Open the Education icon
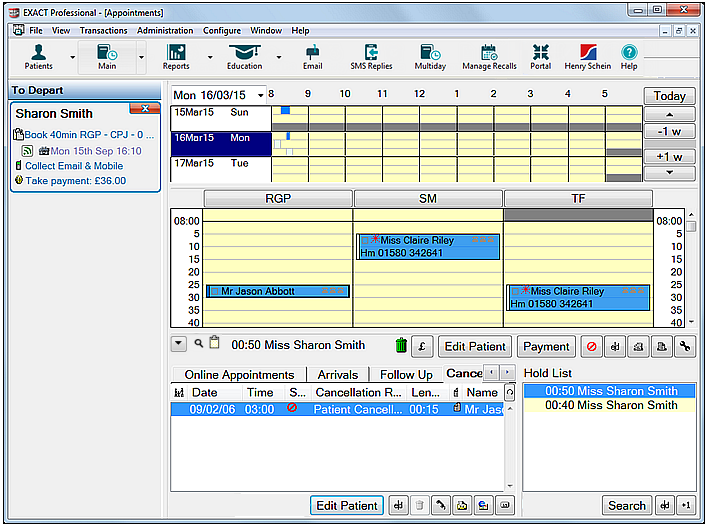Image resolution: width=707 pixels, height=526 pixels. [244, 57]
